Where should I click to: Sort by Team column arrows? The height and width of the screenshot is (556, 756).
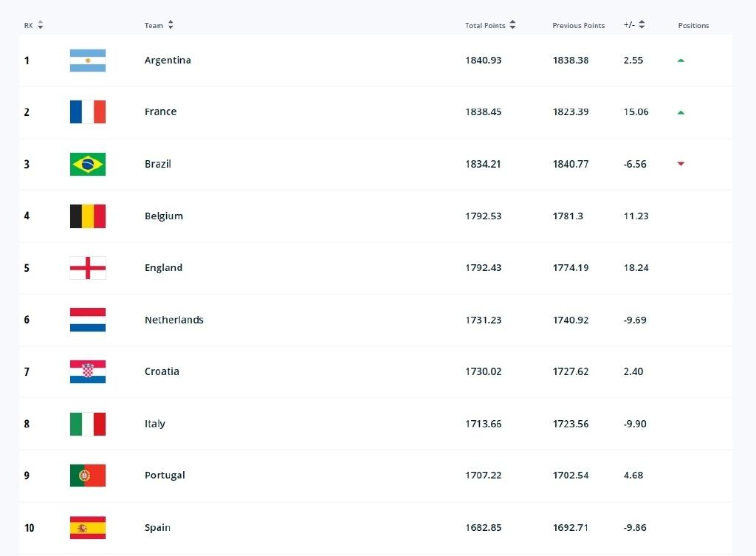tap(171, 25)
